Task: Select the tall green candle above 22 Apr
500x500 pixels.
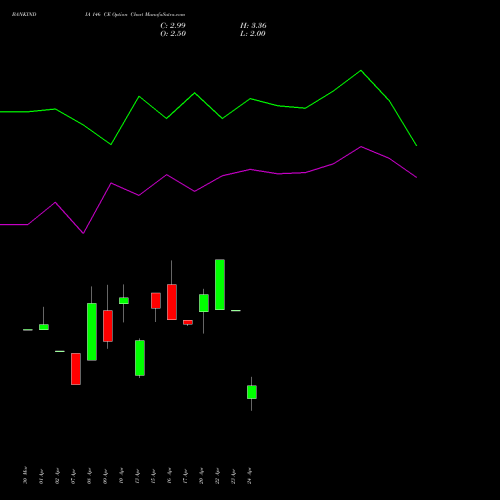Action: click(x=220, y=284)
